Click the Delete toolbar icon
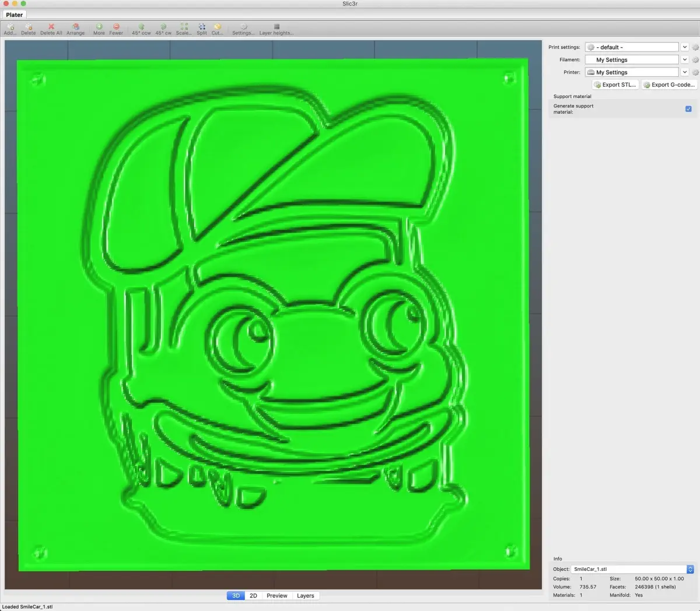The image size is (700, 611). [x=28, y=29]
